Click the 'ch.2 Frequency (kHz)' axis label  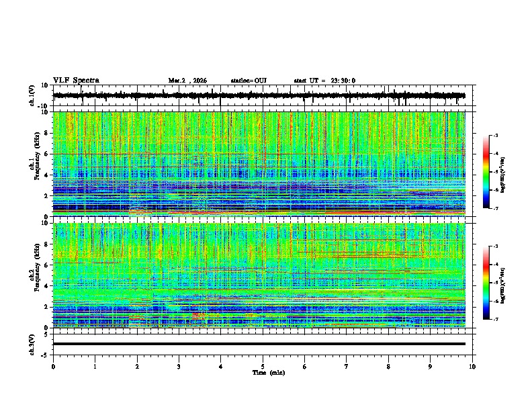click(x=36, y=268)
